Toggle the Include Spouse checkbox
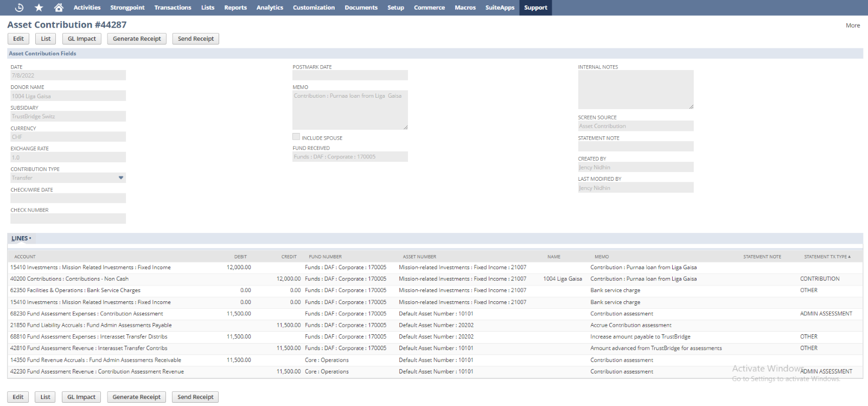This screenshot has width=868, height=406. coord(296,137)
